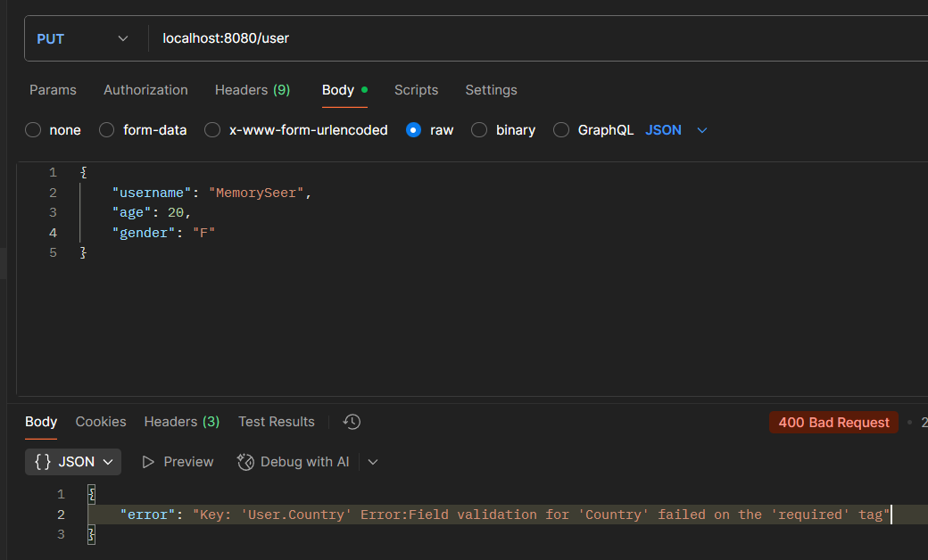Click the Debug with AI icon
This screenshot has height=560, width=928.
pos(245,462)
